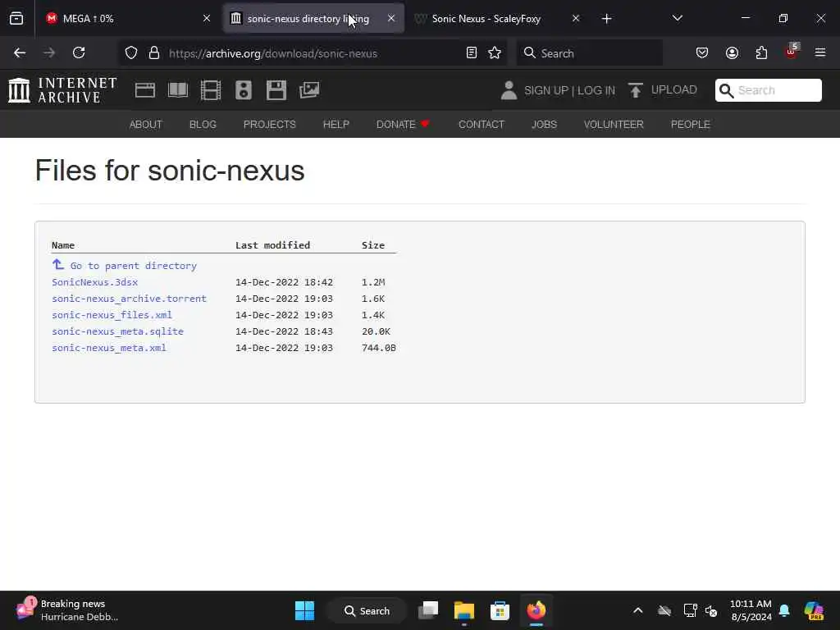Download SonicNexus.3dsx file

95,282
